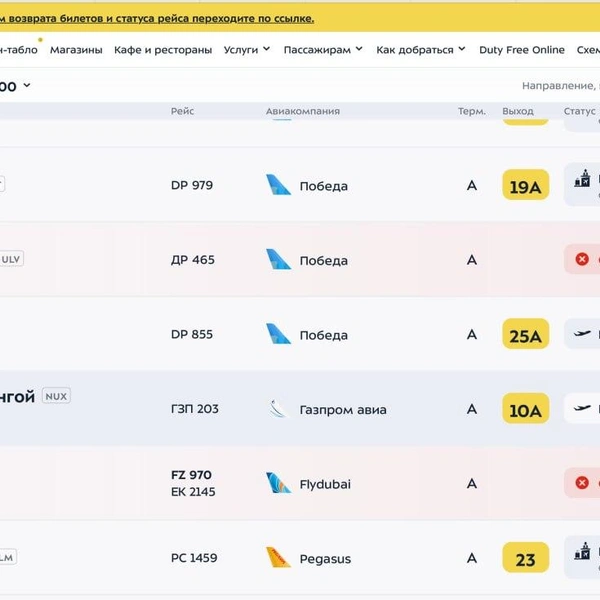Click plane status icon for ГЗП 203

click(582, 408)
